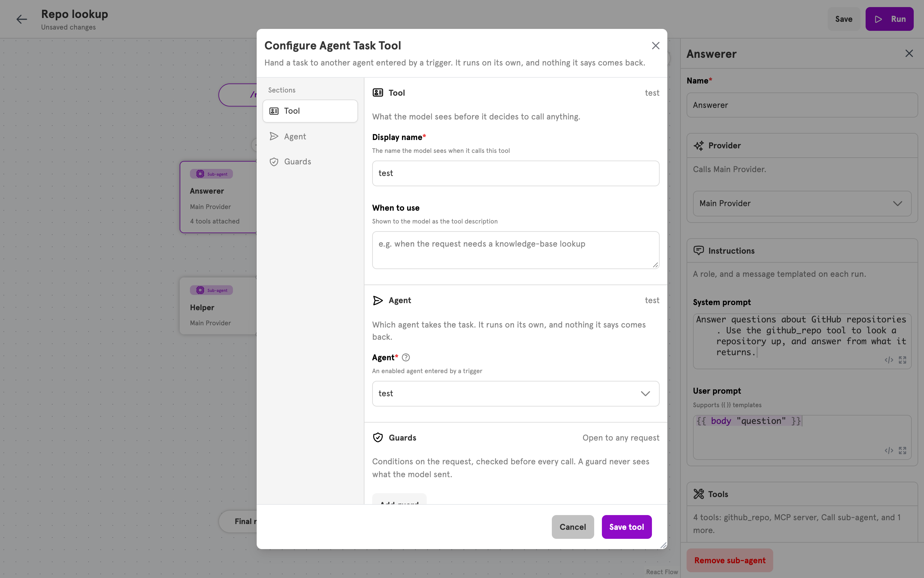The image size is (924, 578).
Task: Select the Answerer node on canvas
Action: tap(218, 197)
